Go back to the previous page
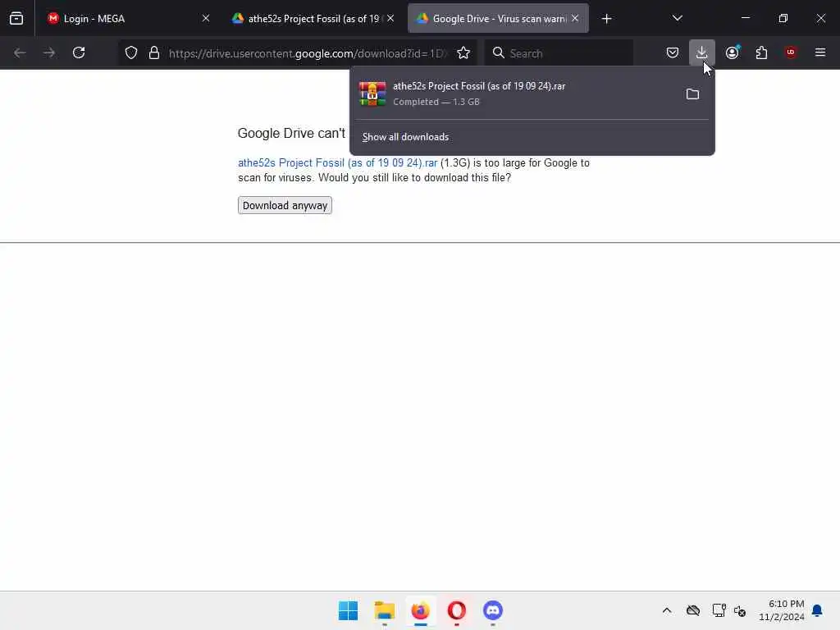840x630 pixels. pyautogui.click(x=20, y=52)
